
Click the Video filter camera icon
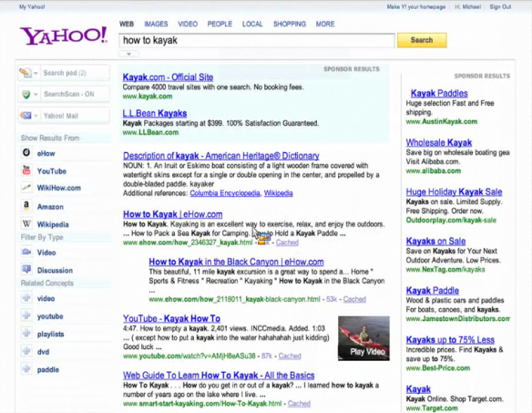[26, 252]
